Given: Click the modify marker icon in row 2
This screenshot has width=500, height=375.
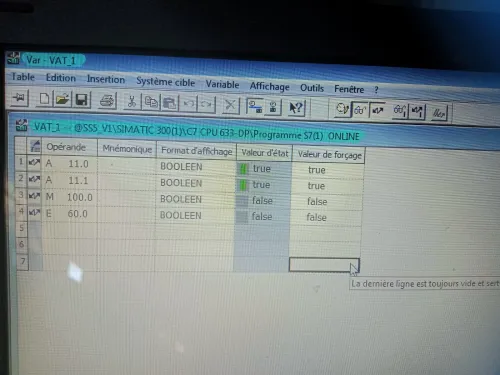Looking at the screenshot, I should [x=34, y=179].
